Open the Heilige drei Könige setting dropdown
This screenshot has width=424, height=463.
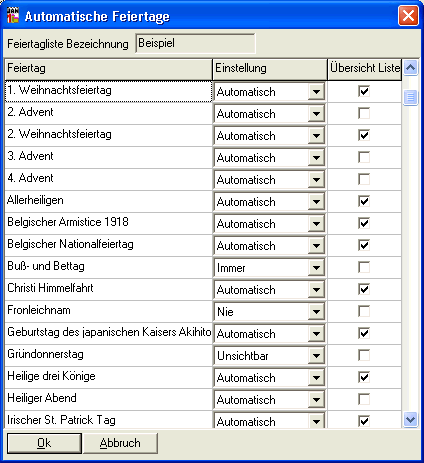click(x=316, y=377)
